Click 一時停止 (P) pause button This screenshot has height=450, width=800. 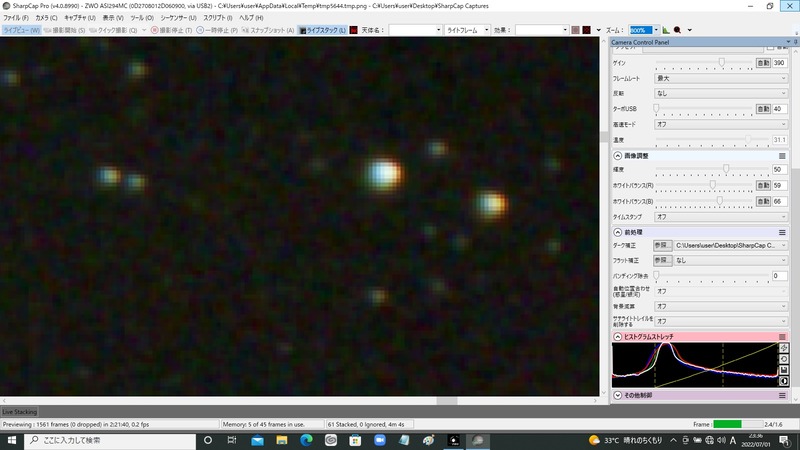tap(217, 30)
